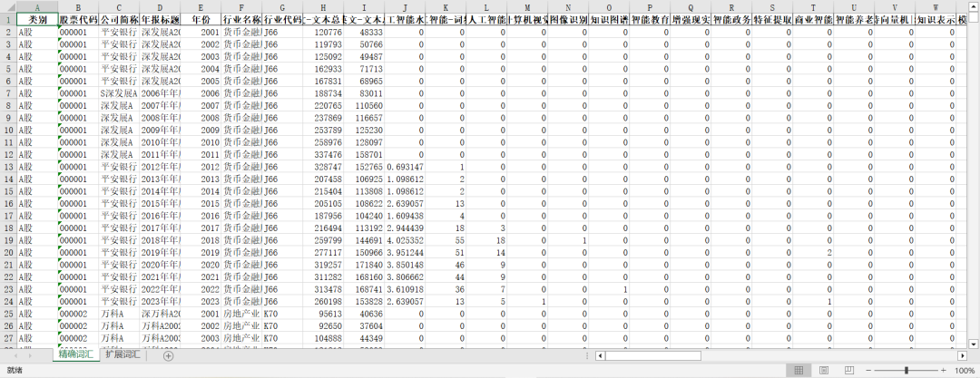Screen dimensions: 980x378
Task: Select row 25 by its row number
Action: (x=8, y=314)
